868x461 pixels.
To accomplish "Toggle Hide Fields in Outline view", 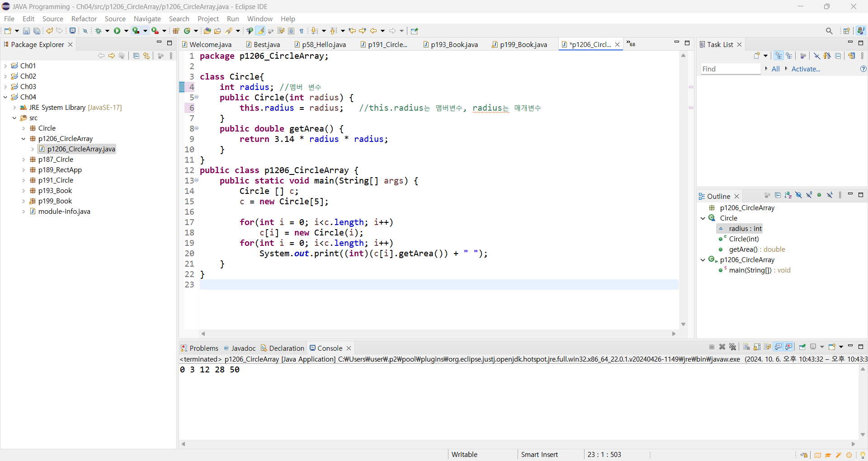I will pos(798,195).
